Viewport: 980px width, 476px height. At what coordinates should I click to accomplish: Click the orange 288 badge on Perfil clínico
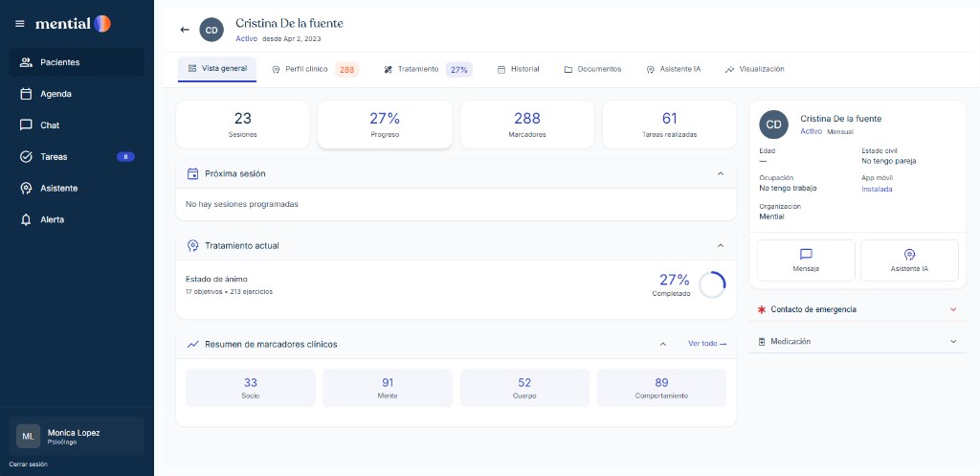coord(346,69)
